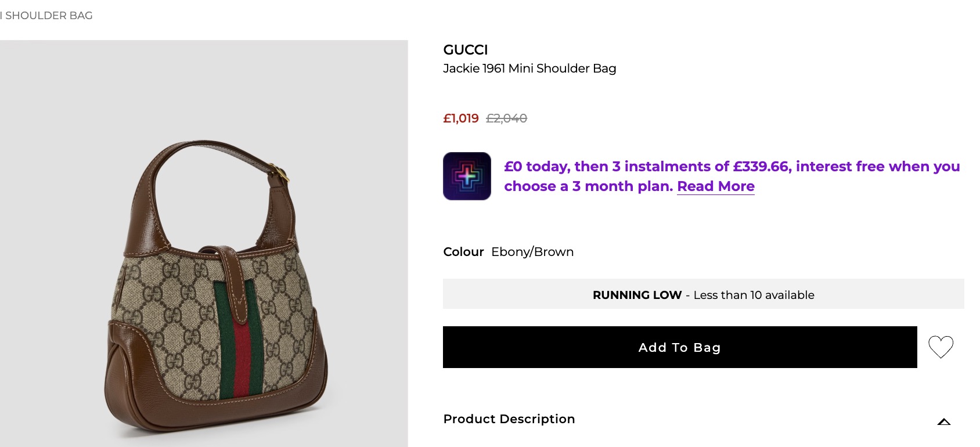Open the Read More instalments link
This screenshot has width=980, height=447.
715,186
